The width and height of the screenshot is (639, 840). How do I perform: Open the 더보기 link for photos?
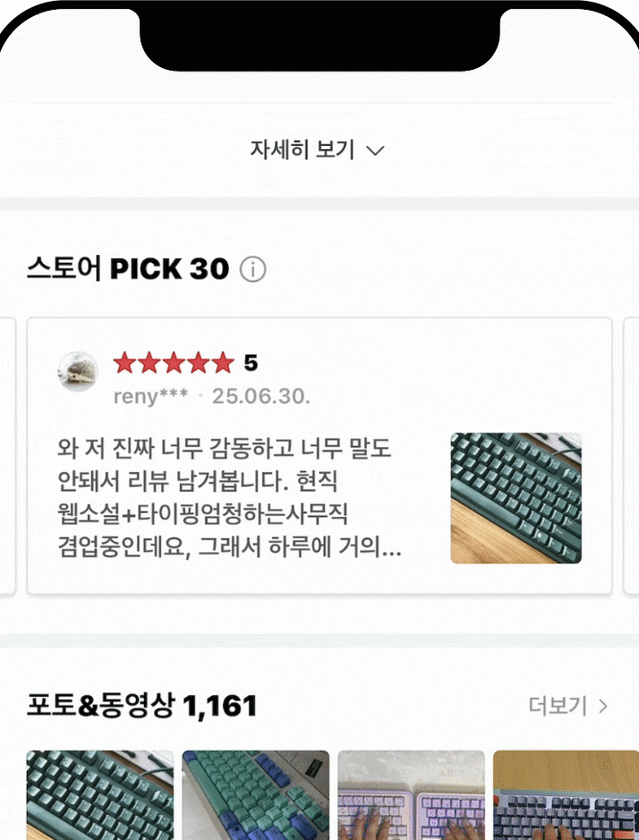558,707
